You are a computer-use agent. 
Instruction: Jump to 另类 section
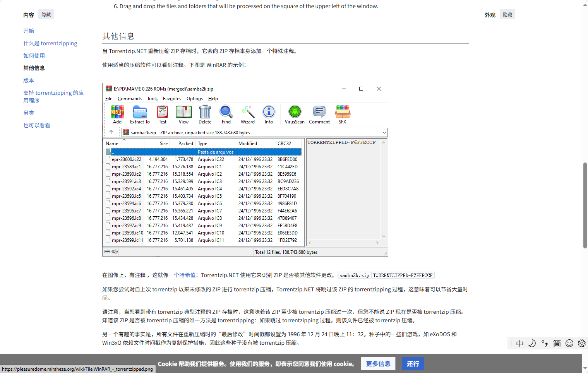tap(29, 113)
